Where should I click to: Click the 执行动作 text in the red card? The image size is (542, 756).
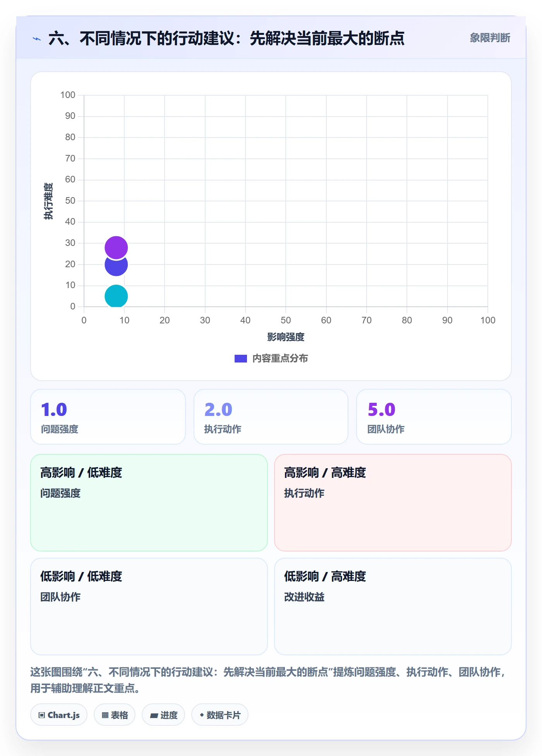click(x=304, y=493)
